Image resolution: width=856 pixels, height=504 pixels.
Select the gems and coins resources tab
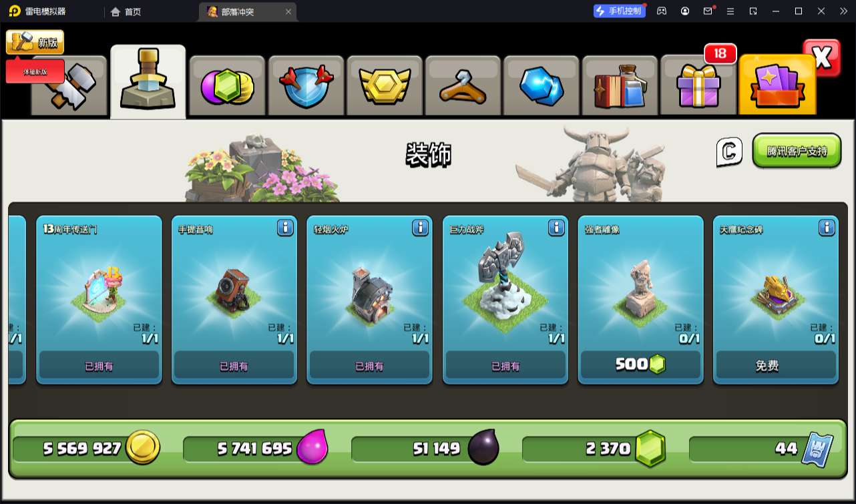[227, 87]
